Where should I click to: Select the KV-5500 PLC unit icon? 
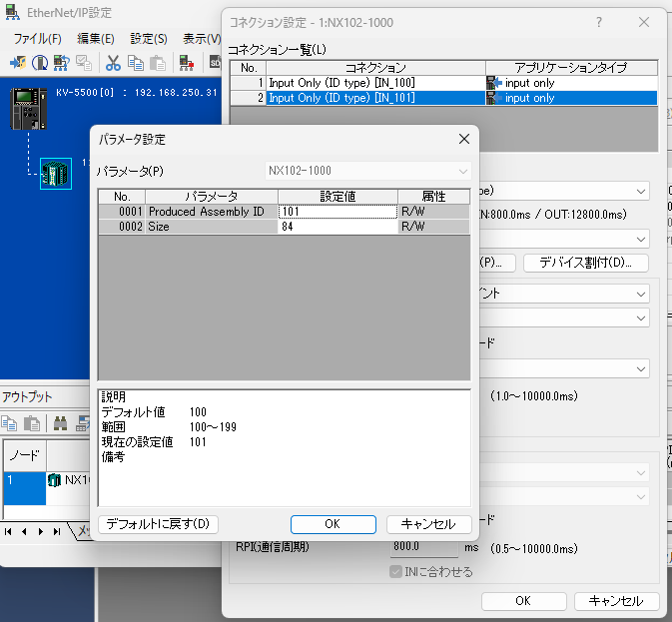pyautogui.click(x=29, y=108)
